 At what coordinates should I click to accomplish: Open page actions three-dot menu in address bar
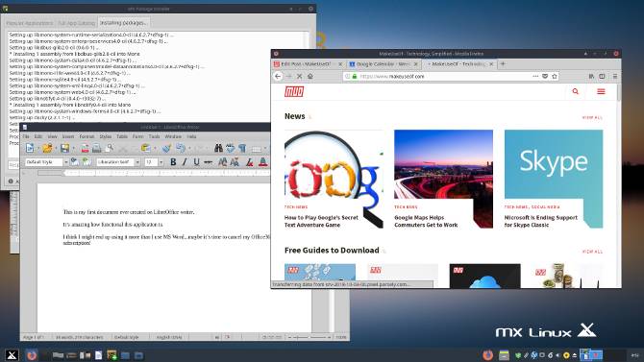(535, 77)
